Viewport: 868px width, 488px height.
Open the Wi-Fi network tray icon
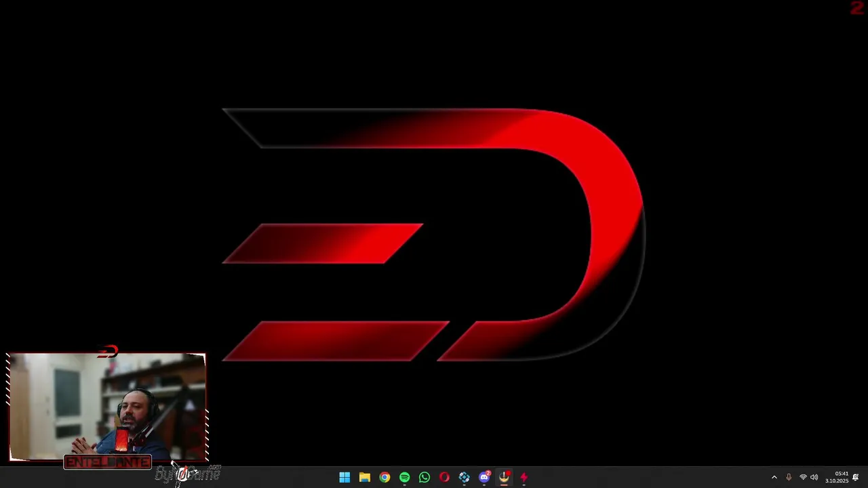[x=803, y=477]
